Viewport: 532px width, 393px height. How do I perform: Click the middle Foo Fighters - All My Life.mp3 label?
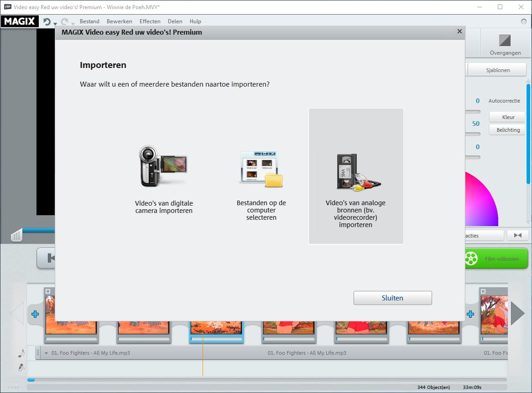pos(307,353)
